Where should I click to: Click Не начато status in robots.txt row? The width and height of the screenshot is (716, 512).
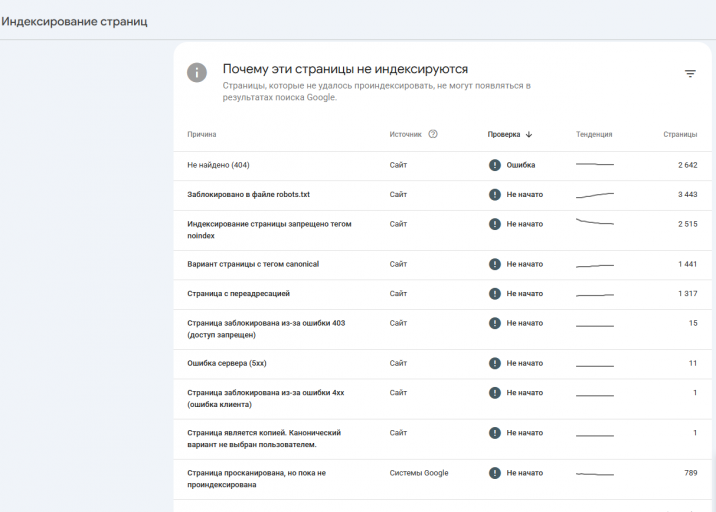pyautogui.click(x=525, y=195)
